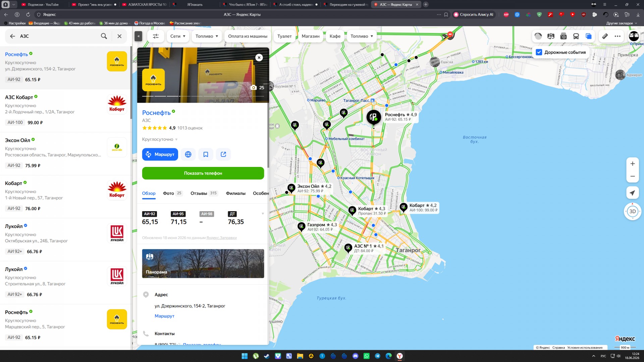Screen dimensions: 644x362
Task: Switch to the ЯПлакалъ browser tab
Action: 195,5
